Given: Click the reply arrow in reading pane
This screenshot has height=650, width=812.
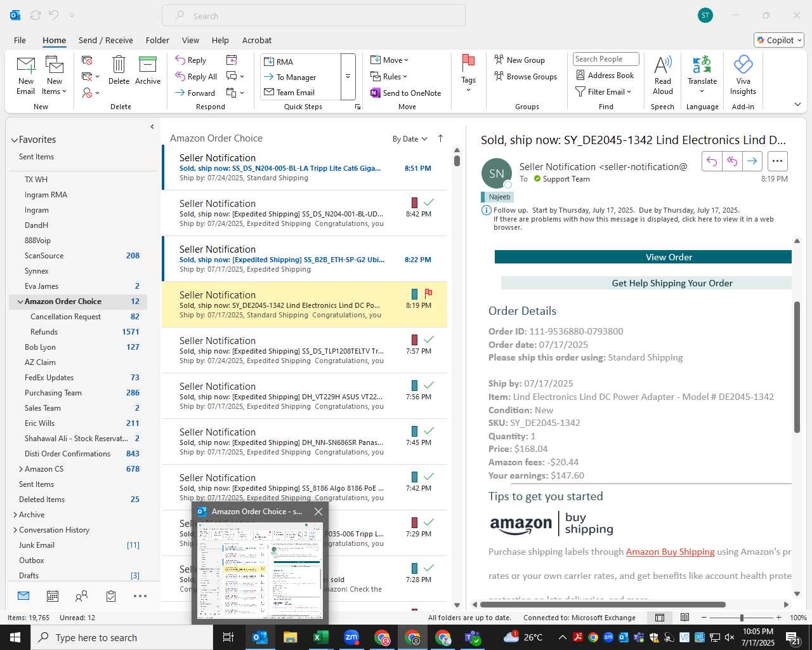Looking at the screenshot, I should 712,161.
